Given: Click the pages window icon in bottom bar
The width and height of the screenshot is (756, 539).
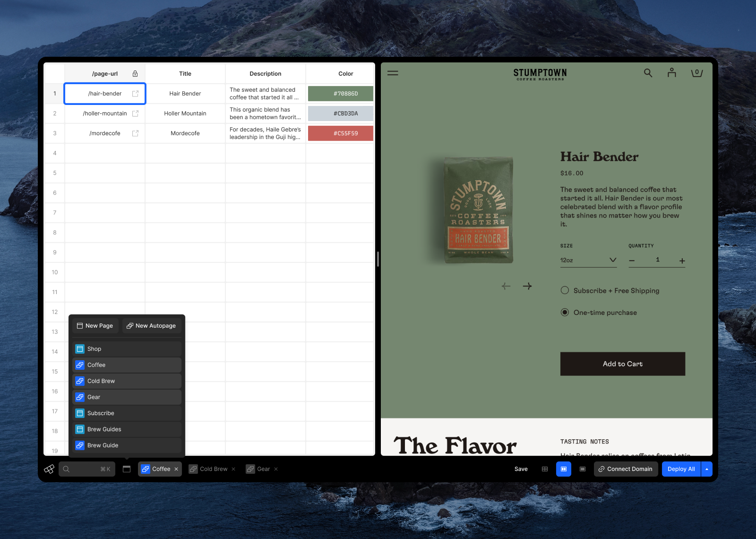Looking at the screenshot, I should point(127,469).
